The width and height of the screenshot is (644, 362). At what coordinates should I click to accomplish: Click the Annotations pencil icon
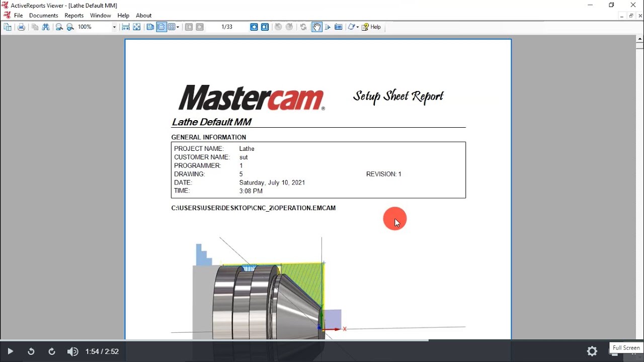351,27
